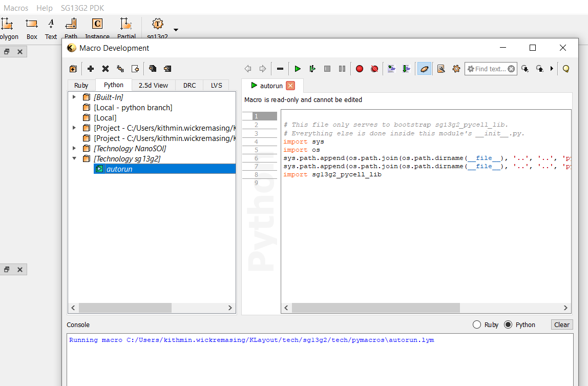
Task: Open the LVS tab
Action: 216,85
